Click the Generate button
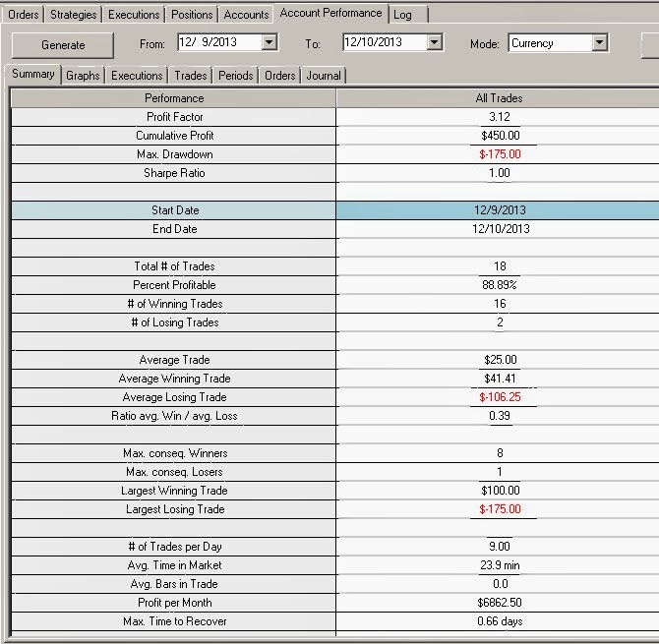 tap(63, 45)
